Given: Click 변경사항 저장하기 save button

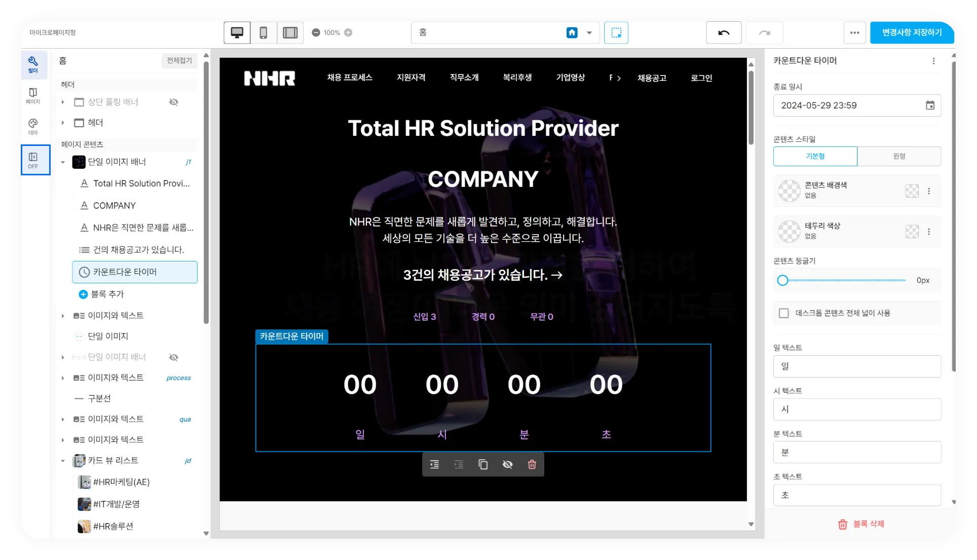Looking at the screenshot, I should pyautogui.click(x=912, y=32).
